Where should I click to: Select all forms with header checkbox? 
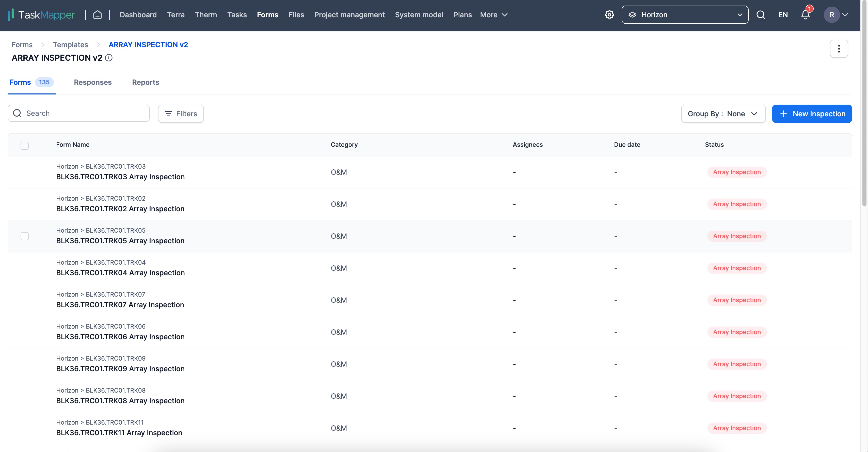[25, 146]
